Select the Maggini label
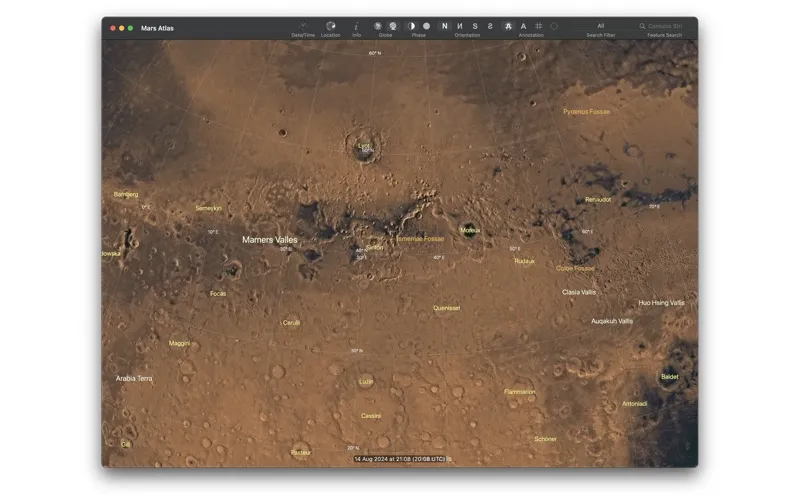 click(x=179, y=343)
